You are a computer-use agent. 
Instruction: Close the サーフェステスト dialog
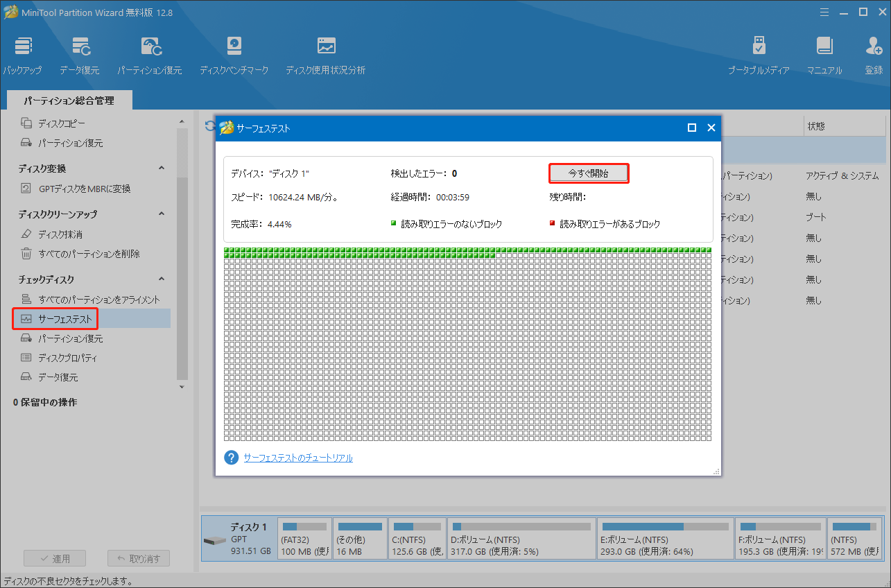(711, 128)
